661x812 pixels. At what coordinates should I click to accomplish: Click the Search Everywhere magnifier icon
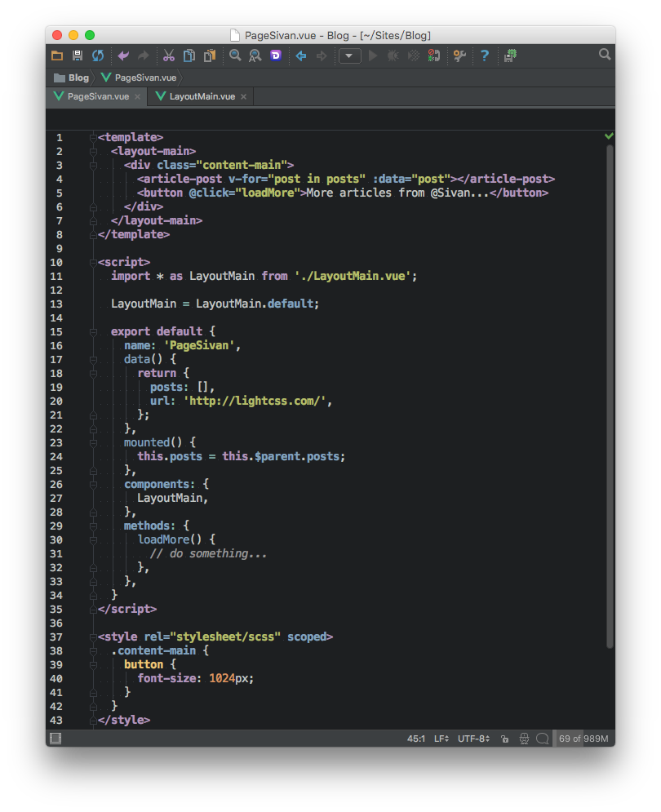tap(605, 55)
